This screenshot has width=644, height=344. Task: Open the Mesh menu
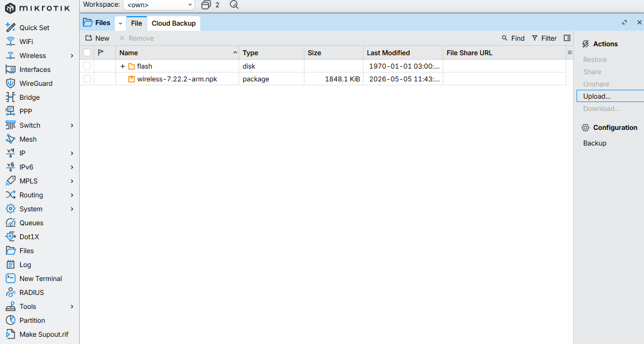tap(21, 139)
